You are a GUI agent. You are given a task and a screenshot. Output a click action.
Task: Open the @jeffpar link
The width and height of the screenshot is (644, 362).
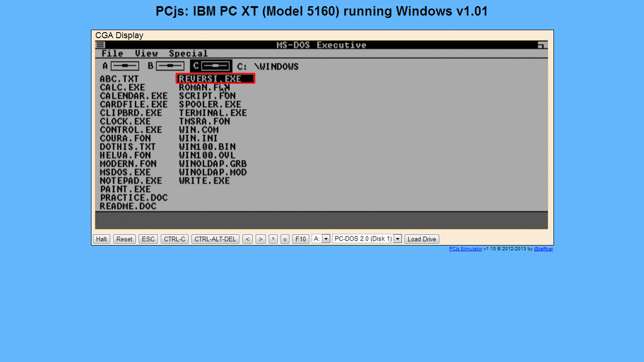point(543,249)
